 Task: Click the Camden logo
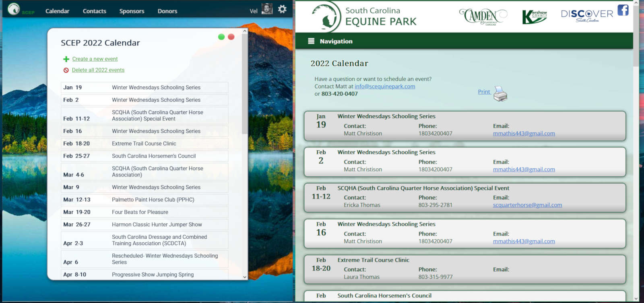pos(483,16)
